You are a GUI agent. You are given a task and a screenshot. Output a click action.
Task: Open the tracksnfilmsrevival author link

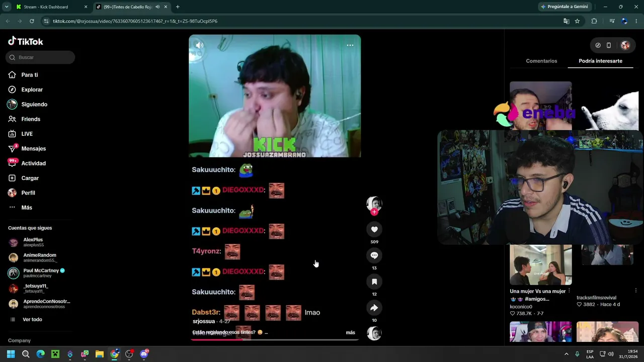(596, 298)
